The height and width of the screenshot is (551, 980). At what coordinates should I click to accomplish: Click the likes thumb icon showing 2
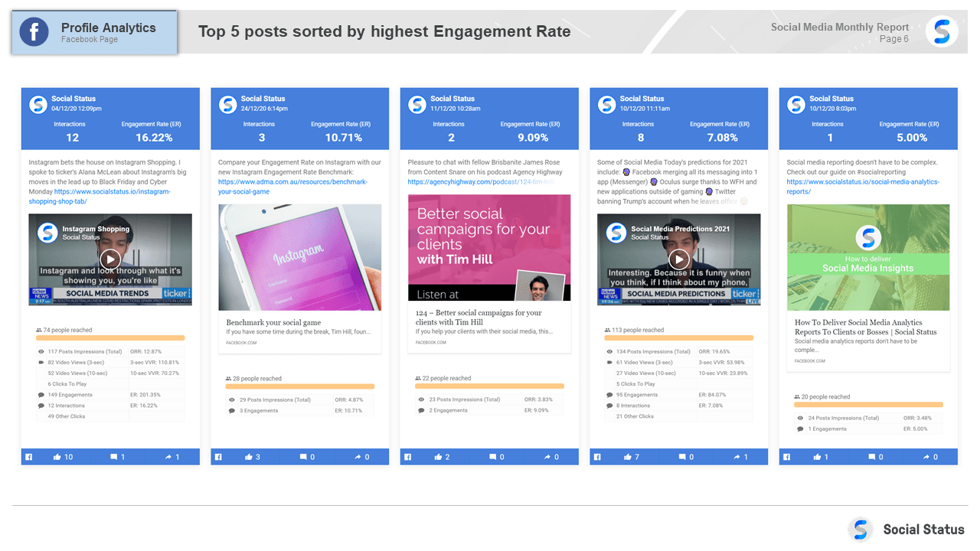[x=439, y=457]
